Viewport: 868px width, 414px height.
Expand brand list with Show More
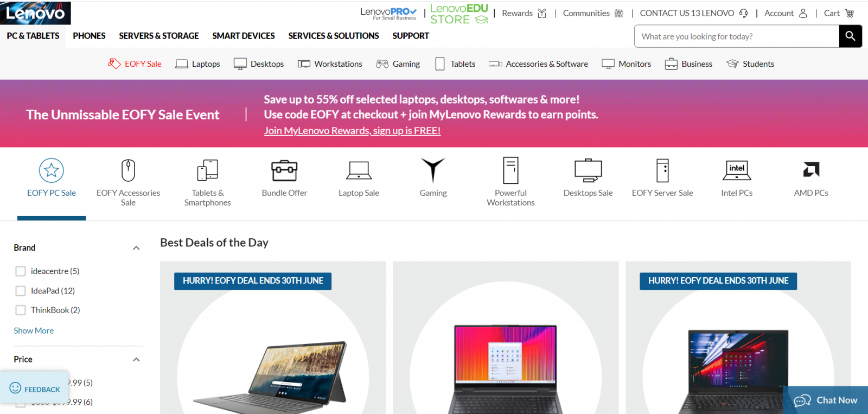[x=34, y=330]
